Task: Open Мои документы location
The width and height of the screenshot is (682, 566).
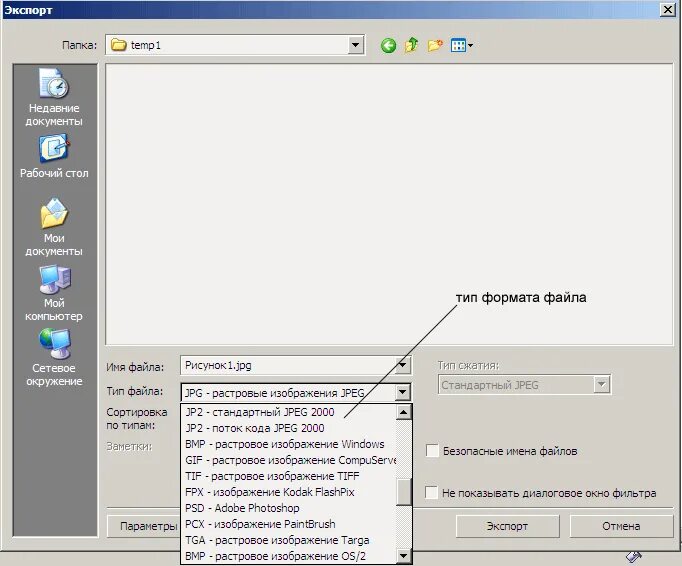Action: click(x=54, y=227)
